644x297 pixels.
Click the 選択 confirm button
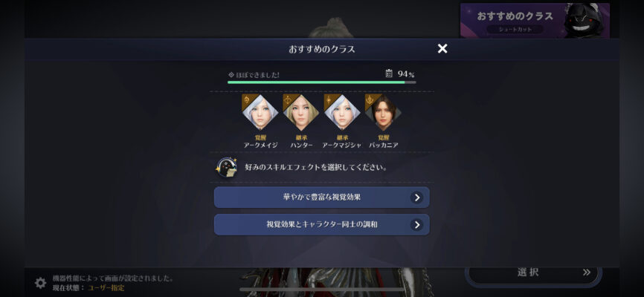coord(533,274)
